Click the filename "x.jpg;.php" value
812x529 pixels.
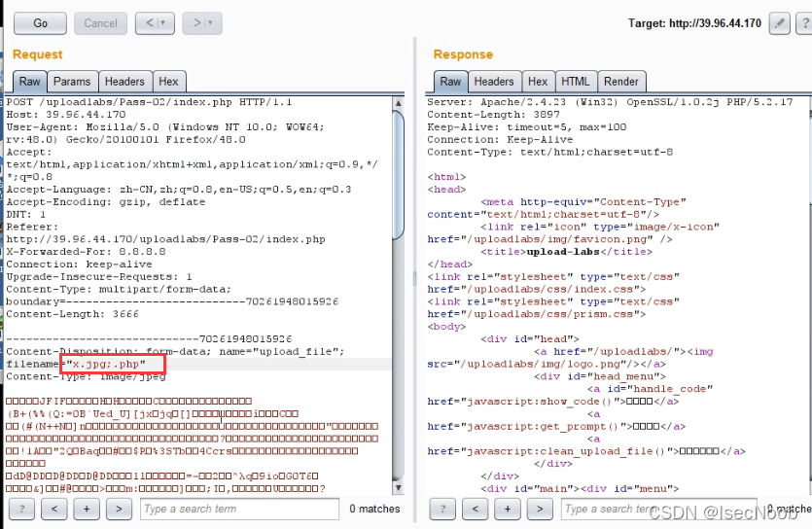tap(106, 364)
